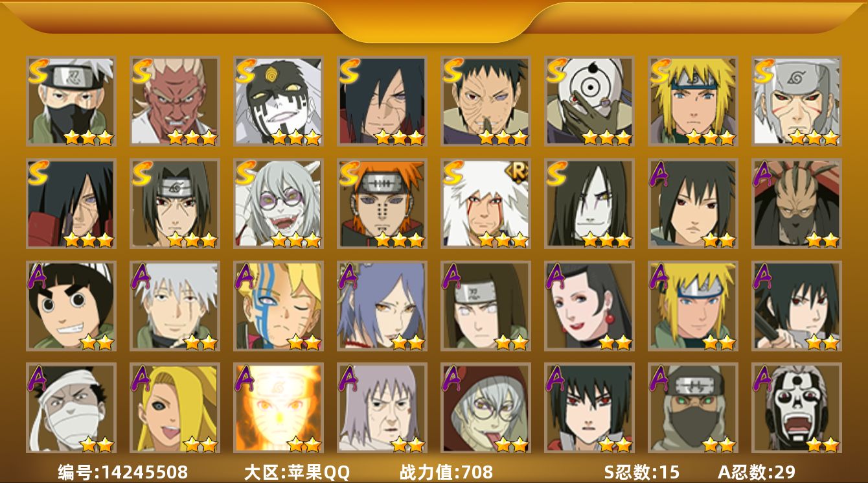
Task: Select the woman with red earring portrait
Action: [x=589, y=306]
